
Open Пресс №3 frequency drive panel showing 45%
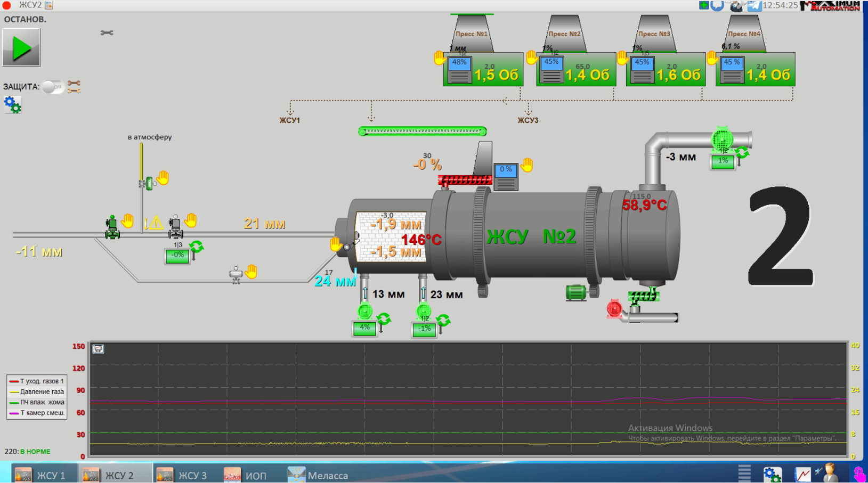tap(642, 70)
